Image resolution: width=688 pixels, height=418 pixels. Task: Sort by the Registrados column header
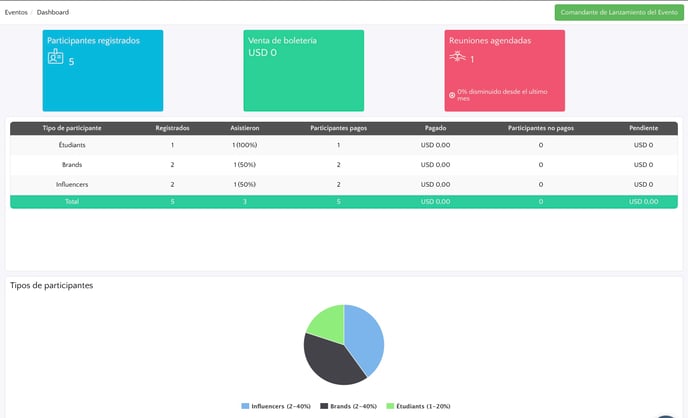(173, 128)
